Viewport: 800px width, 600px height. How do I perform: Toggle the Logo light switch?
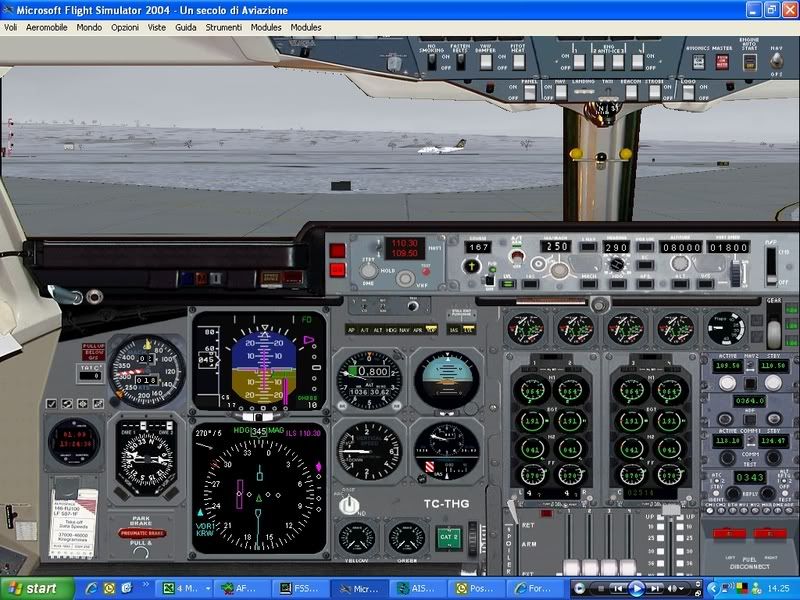pos(688,92)
